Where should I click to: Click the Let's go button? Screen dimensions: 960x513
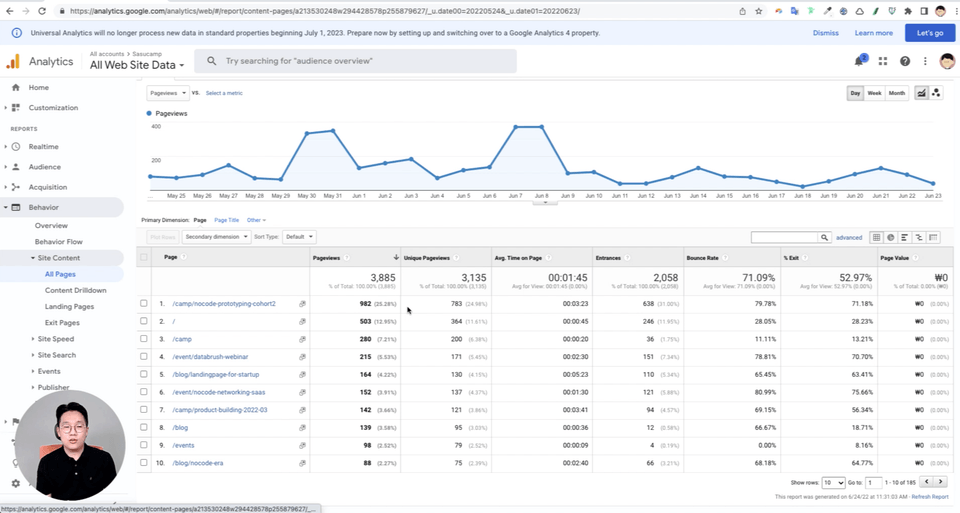(x=929, y=33)
